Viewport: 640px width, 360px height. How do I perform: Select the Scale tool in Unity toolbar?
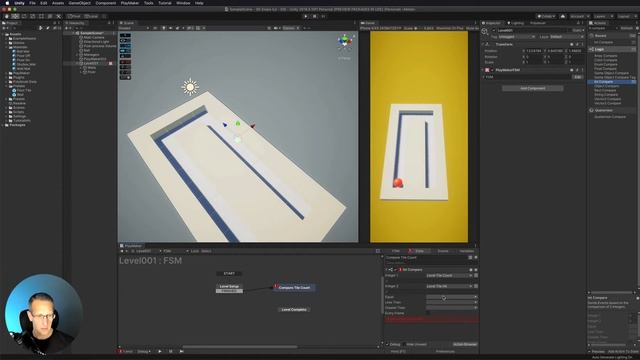(32, 16)
